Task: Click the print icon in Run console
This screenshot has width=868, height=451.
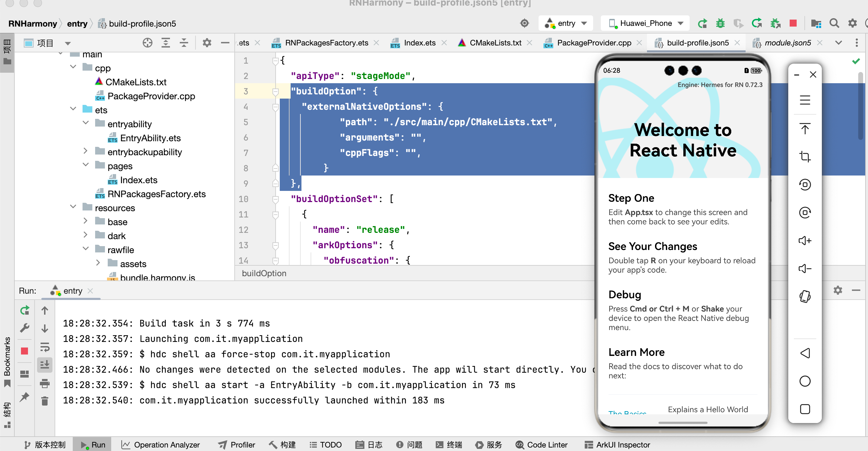Action: pyautogui.click(x=45, y=383)
